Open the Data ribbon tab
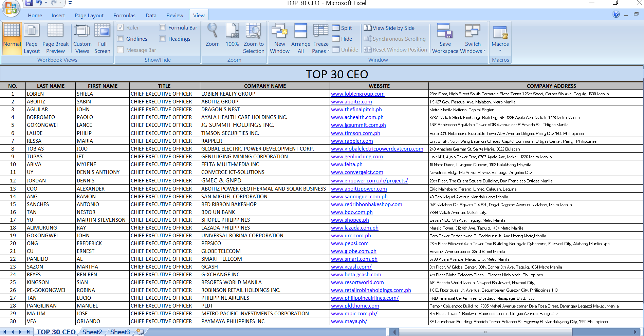This screenshot has width=644, height=336. coord(151,15)
